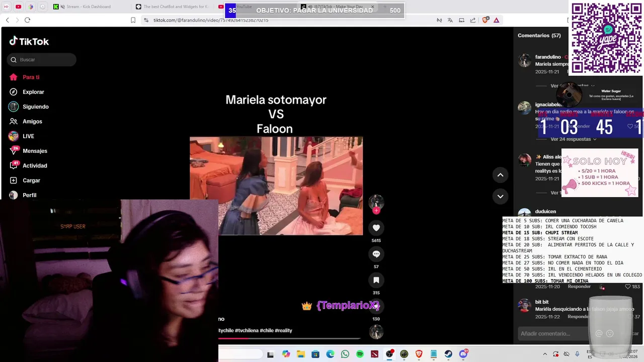Image resolution: width=644 pixels, height=362 pixels.
Task: Open the translate page icon in toolbar
Action: 450,20
